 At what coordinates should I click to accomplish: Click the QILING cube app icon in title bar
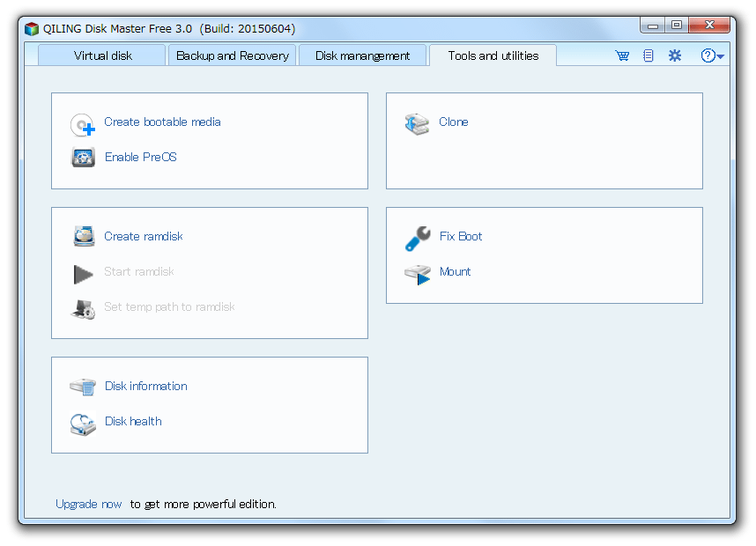[x=32, y=29]
